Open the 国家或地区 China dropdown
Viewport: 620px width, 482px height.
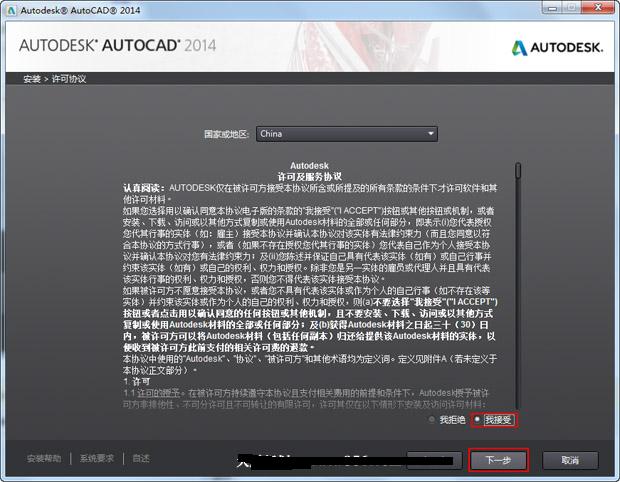(347, 134)
